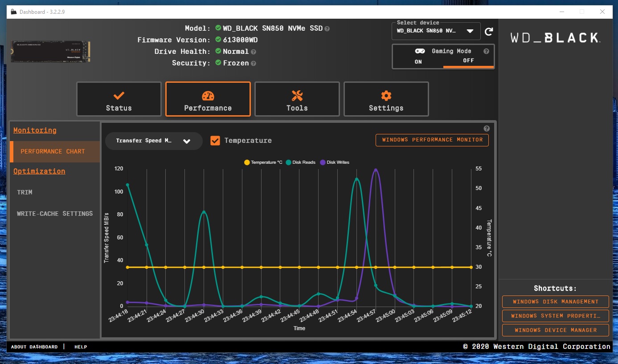Click help icon beside Drive Health Normal
This screenshot has width=618, height=364.
(253, 52)
